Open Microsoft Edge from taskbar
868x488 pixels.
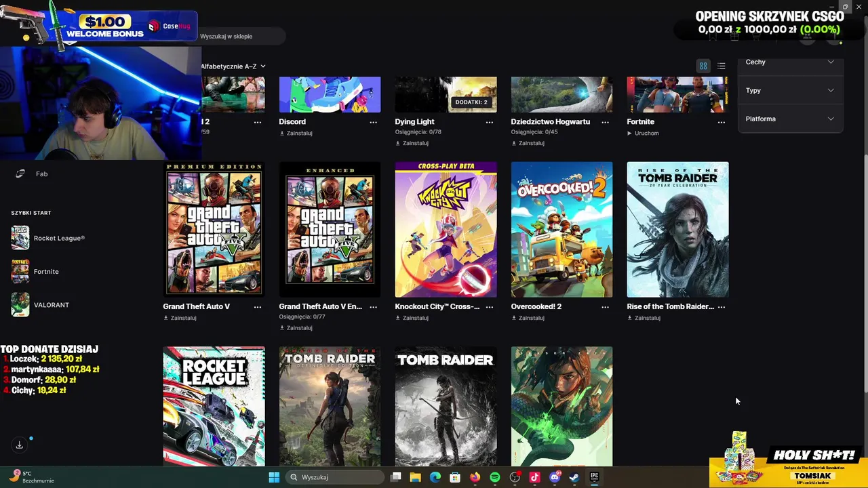435,477
